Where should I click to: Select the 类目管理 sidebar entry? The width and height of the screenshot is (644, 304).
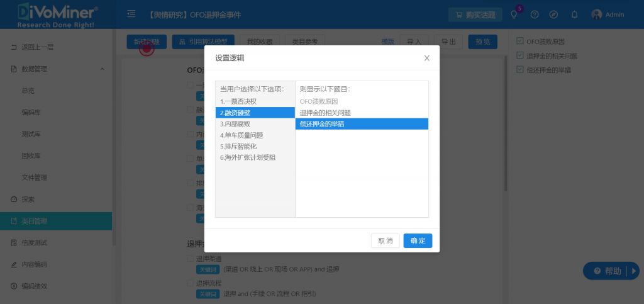coord(56,221)
